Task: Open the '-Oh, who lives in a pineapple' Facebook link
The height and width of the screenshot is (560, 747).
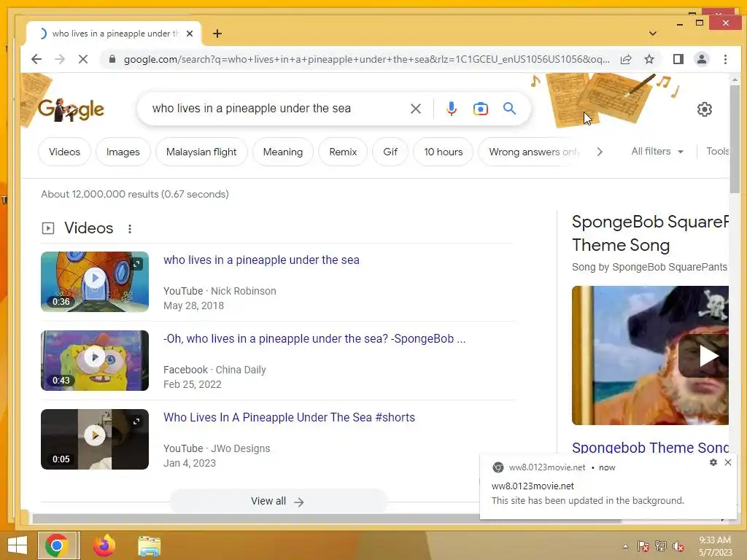Action: (314, 338)
